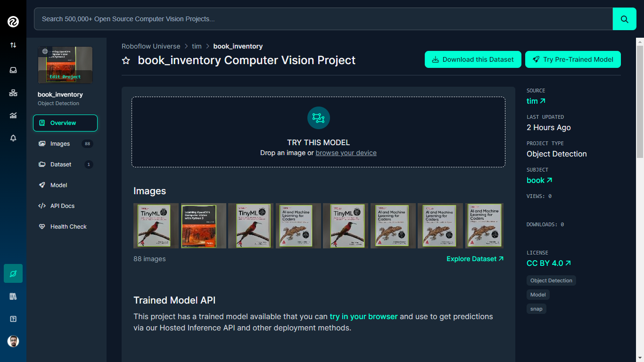This screenshot has width=644, height=362.
Task: Click the model upload icon in drop zone
Action: click(318, 118)
